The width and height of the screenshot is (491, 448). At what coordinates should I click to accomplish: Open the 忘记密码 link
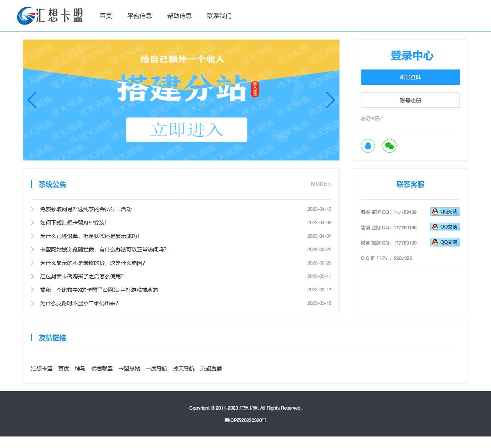click(371, 119)
